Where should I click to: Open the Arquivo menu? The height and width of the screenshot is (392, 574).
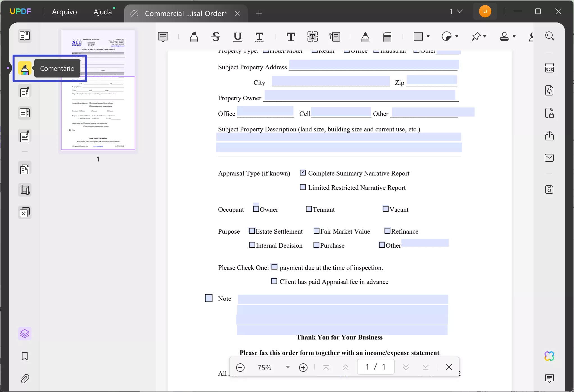[x=64, y=12]
